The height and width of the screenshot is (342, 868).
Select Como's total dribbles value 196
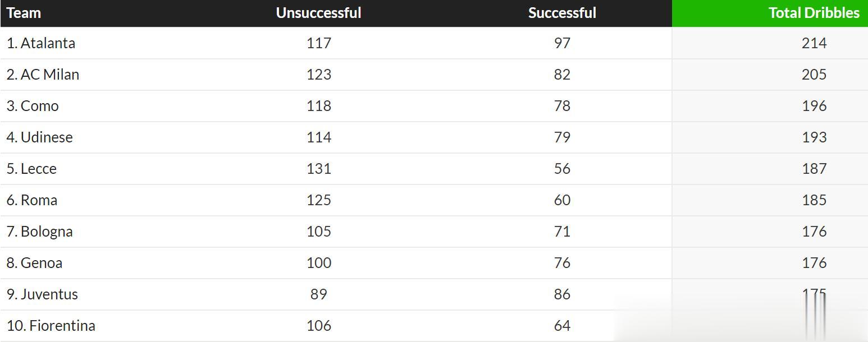tap(814, 106)
